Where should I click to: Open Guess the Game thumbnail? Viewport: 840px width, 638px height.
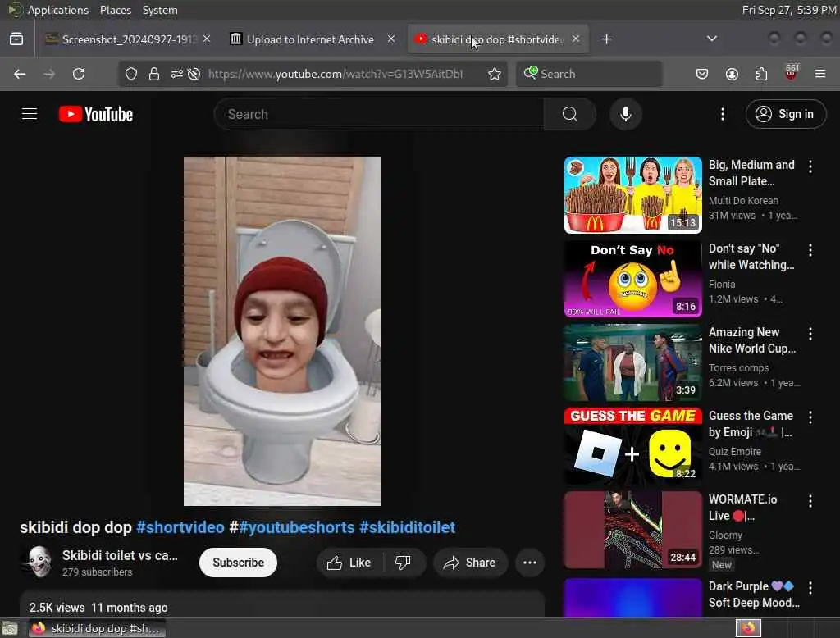pos(632,445)
